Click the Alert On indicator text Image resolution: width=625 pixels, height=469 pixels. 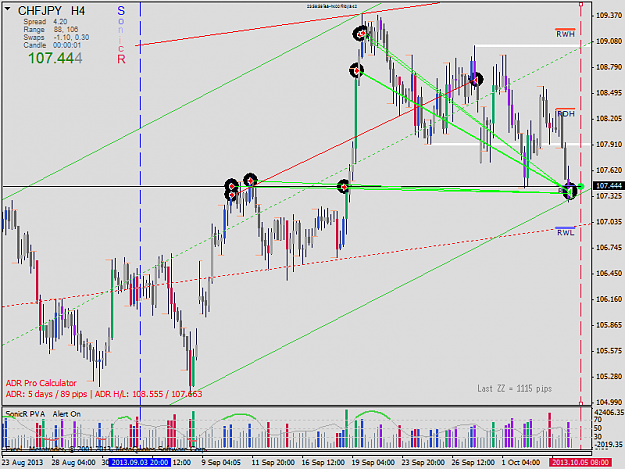pos(67,414)
